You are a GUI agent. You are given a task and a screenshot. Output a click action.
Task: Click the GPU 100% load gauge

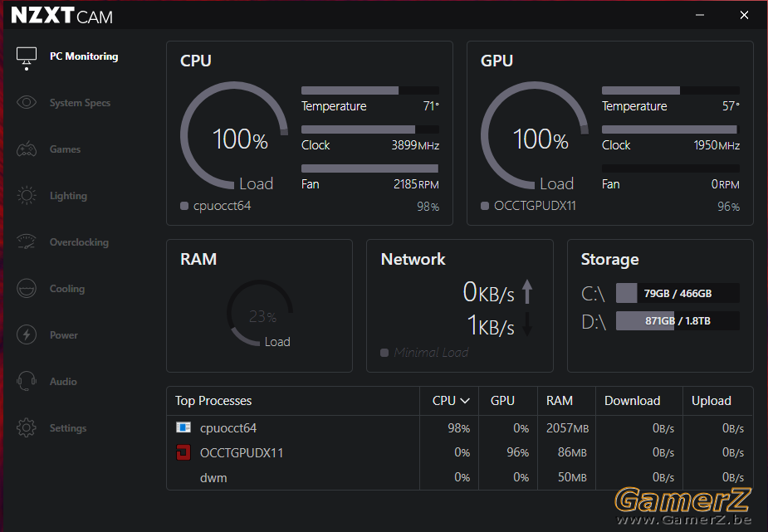(x=535, y=135)
